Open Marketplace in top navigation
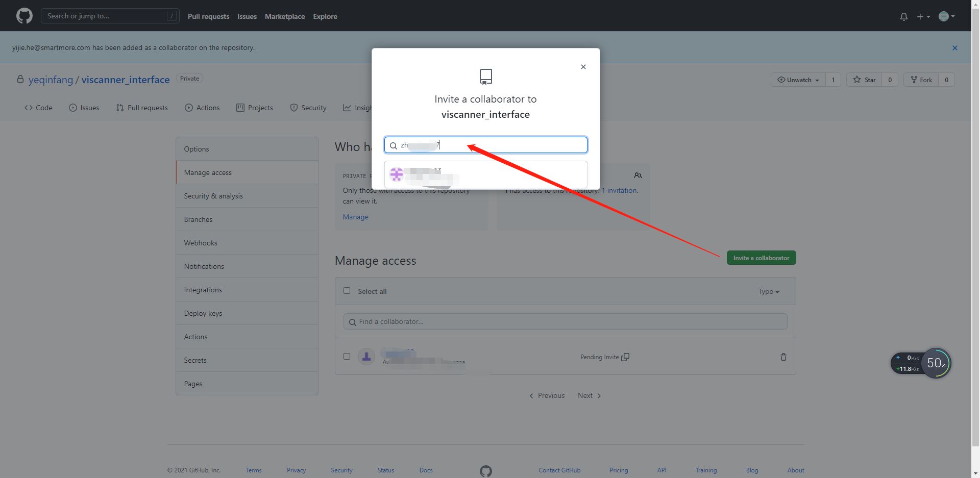Screen dimensions: 980x478 (285, 16)
